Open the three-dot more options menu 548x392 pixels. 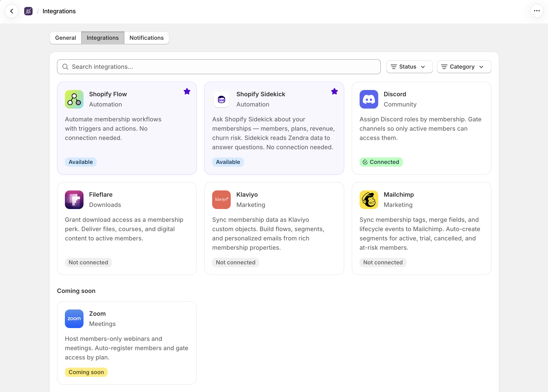click(536, 11)
